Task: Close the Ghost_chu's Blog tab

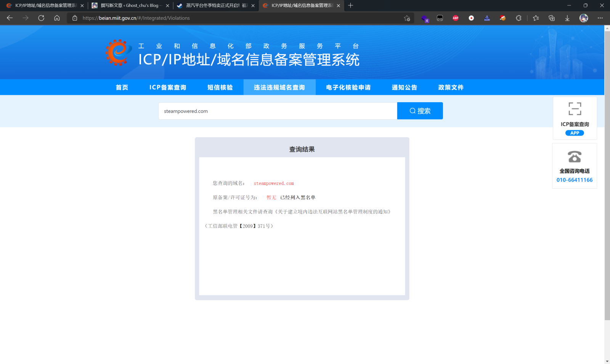Action: pos(167,6)
